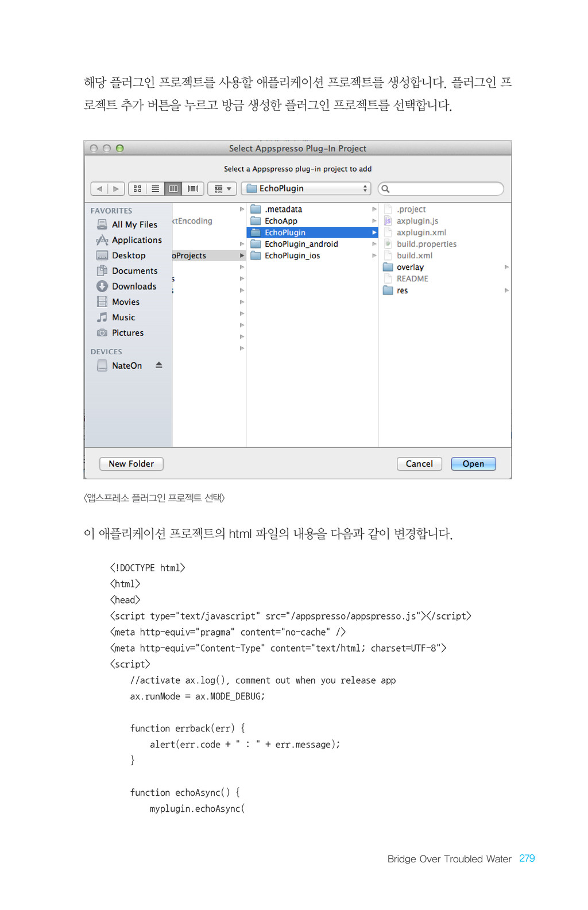
Task: Select the oProjects folder in first column
Action: [x=208, y=255]
